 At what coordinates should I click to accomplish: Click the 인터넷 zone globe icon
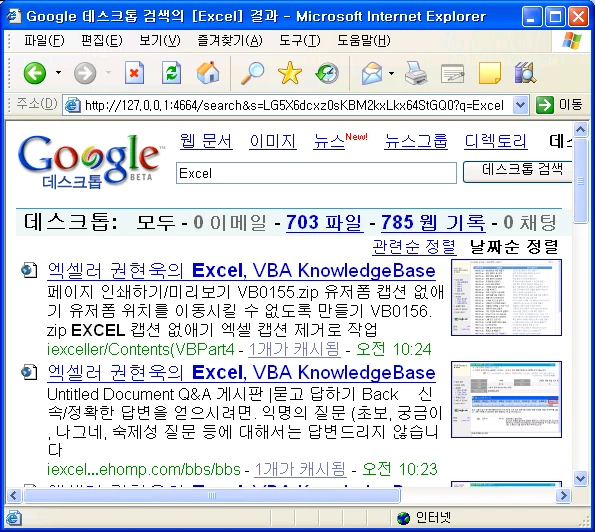(x=403, y=518)
